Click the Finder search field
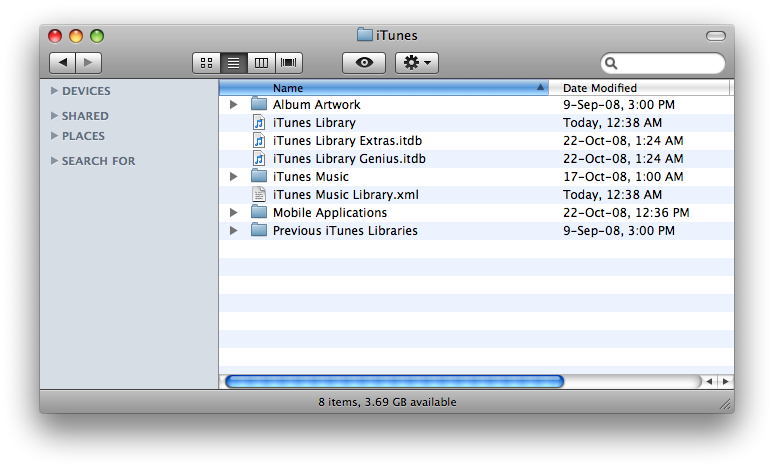Viewport: 774px width, 468px height. pyautogui.click(x=670, y=63)
